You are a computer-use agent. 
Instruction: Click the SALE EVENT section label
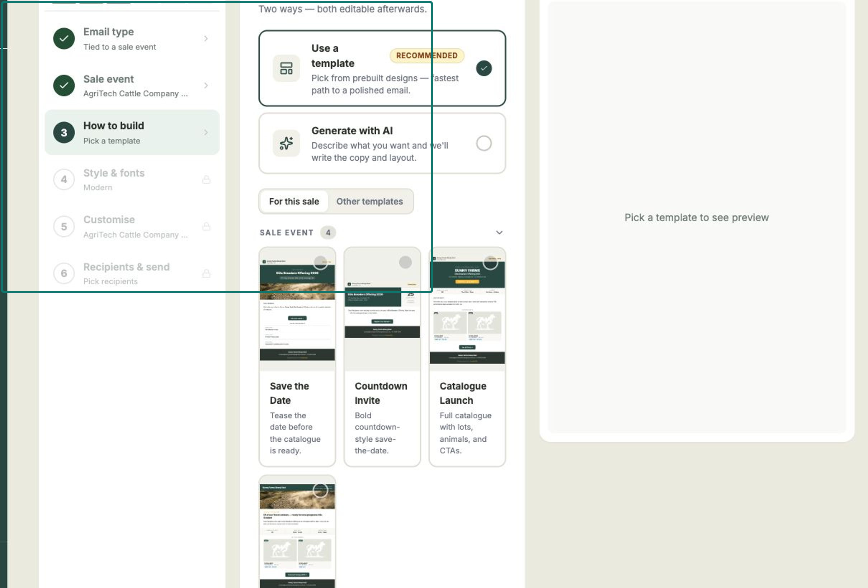(x=287, y=233)
